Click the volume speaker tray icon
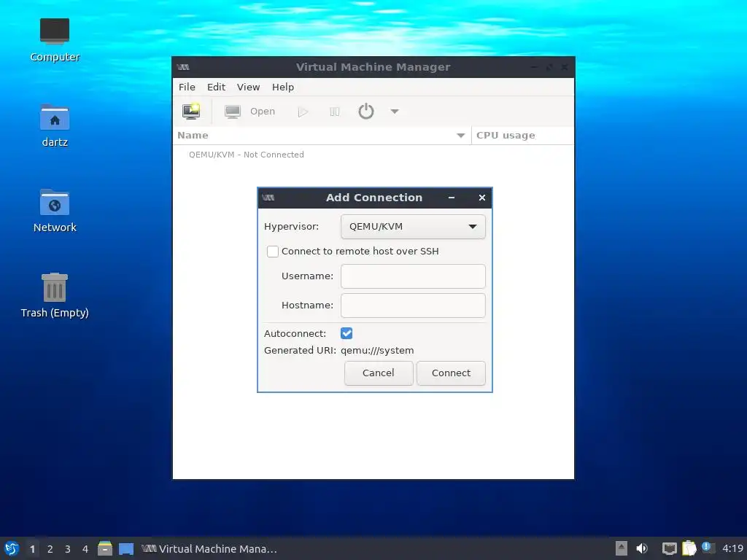Image resolution: width=747 pixels, height=560 pixels. 642,548
